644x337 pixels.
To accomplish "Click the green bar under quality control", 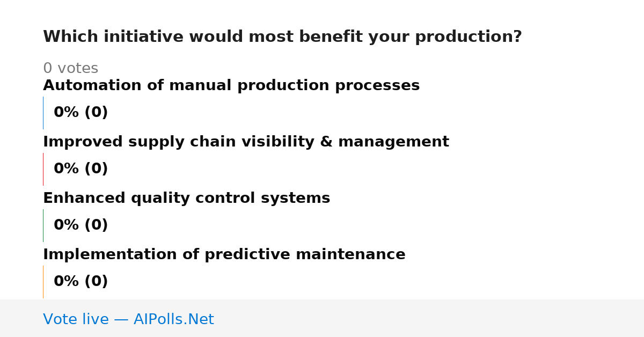I will coord(43,225).
